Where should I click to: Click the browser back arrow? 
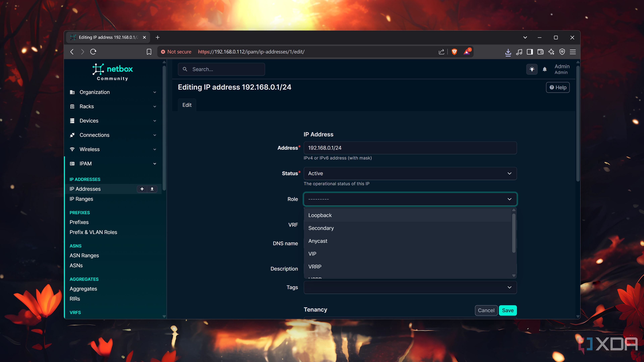click(x=72, y=52)
